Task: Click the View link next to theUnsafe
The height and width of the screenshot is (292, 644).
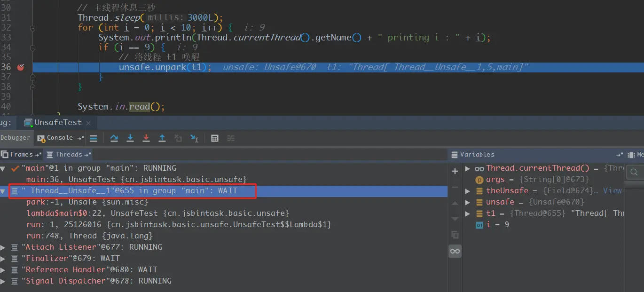Action: (x=613, y=190)
